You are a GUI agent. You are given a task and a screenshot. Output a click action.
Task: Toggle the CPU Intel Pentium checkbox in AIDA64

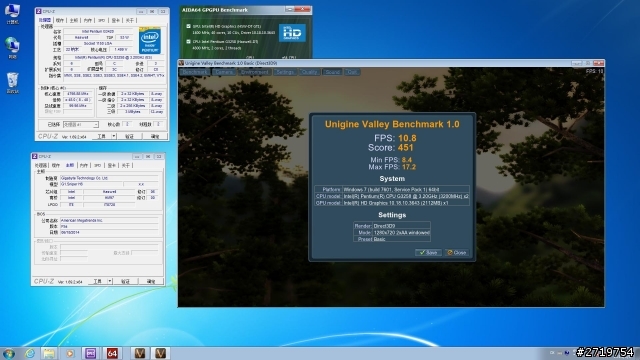pos(188,41)
